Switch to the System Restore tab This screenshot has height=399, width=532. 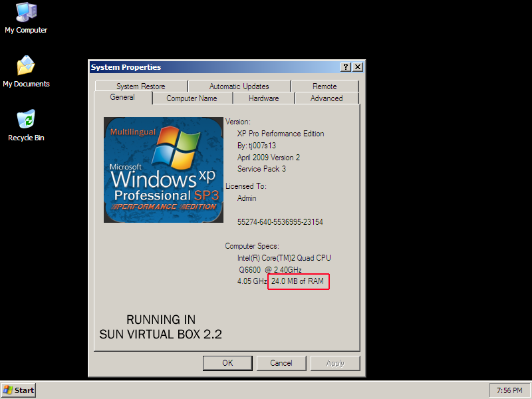click(141, 86)
